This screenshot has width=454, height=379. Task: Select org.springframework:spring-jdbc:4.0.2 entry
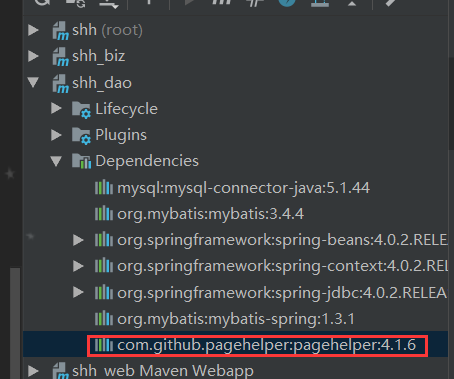pyautogui.click(x=282, y=293)
